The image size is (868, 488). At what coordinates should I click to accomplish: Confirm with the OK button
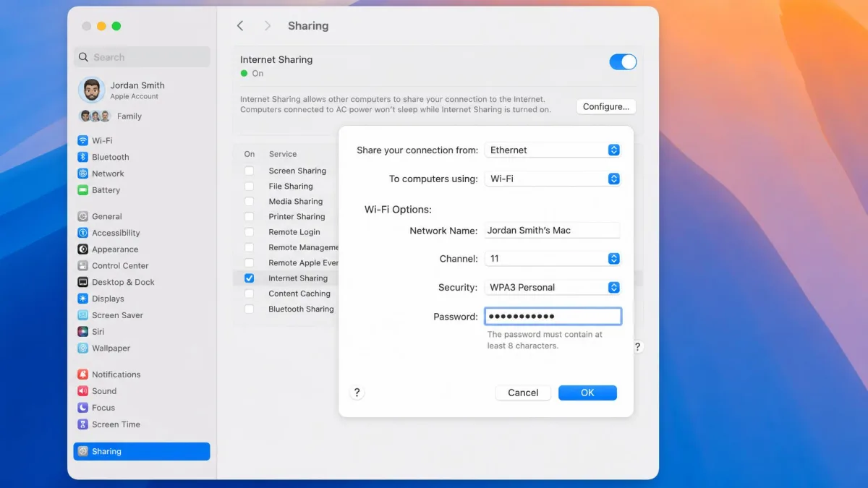click(x=587, y=393)
